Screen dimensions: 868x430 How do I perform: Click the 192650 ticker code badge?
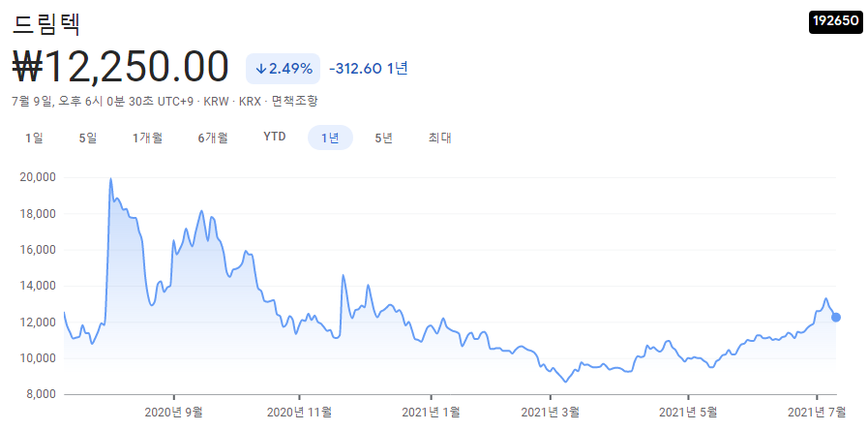pos(836,21)
